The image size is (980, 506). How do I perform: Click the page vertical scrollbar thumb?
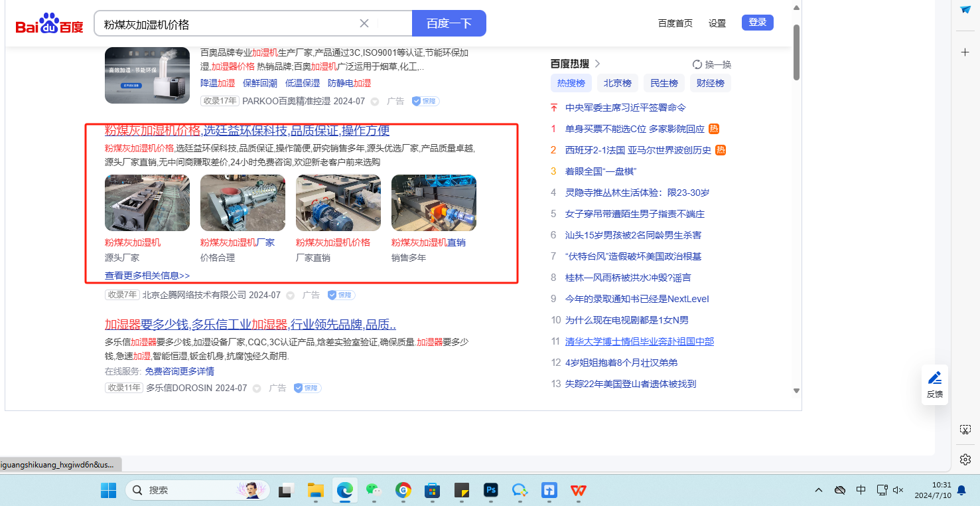[x=797, y=52]
